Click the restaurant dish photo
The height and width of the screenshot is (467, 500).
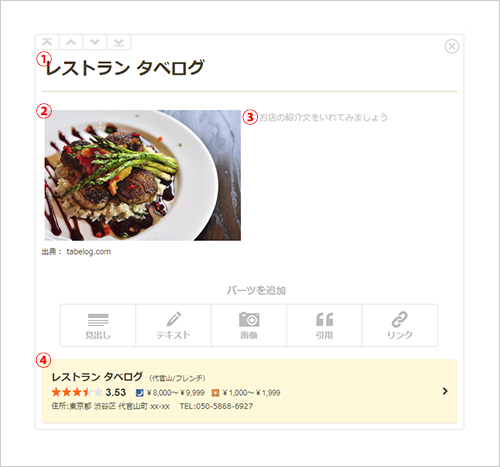[x=143, y=175]
